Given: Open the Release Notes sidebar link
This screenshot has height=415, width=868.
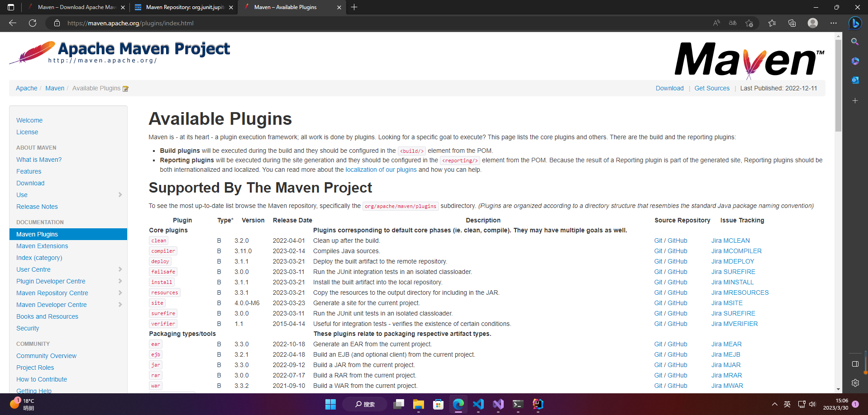Looking at the screenshot, I should click(37, 207).
